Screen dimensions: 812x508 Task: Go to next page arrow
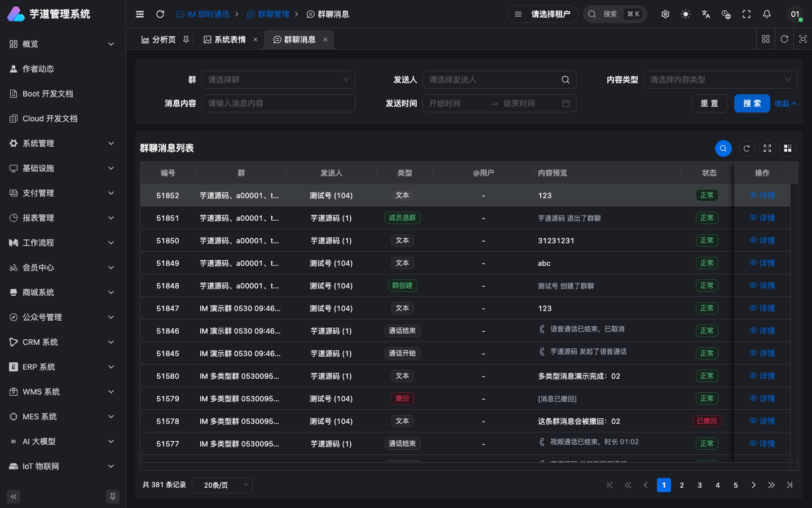point(753,485)
